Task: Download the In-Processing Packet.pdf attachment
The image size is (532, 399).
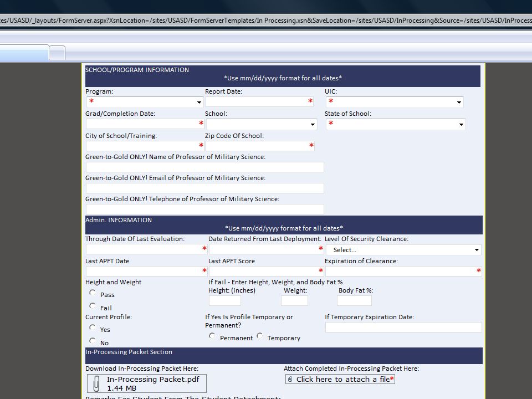Action: point(146,383)
